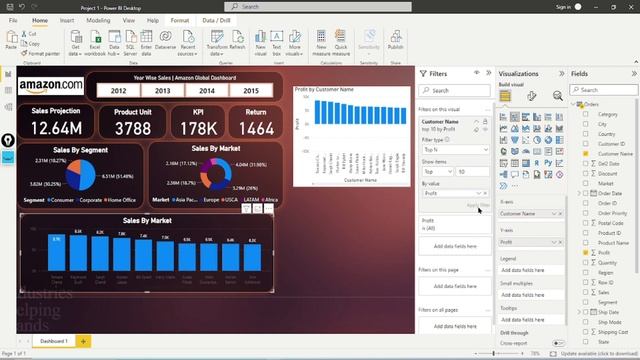Collapse the Fields pane
The width and height of the screenshot is (640, 360).
[634, 73]
